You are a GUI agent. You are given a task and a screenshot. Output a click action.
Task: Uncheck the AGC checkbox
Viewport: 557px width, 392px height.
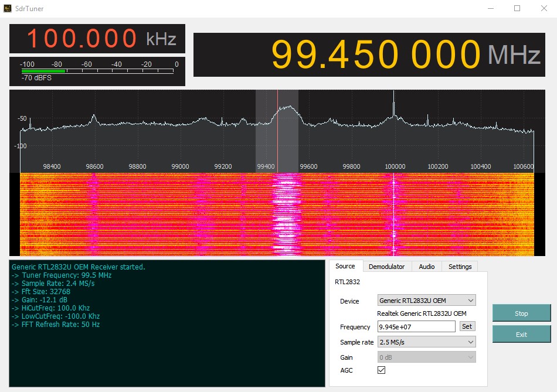click(x=381, y=370)
